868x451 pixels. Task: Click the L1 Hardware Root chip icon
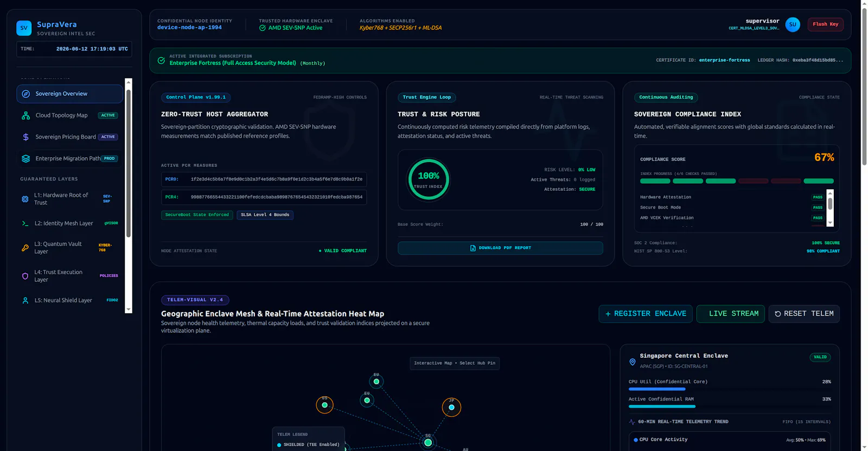point(25,199)
